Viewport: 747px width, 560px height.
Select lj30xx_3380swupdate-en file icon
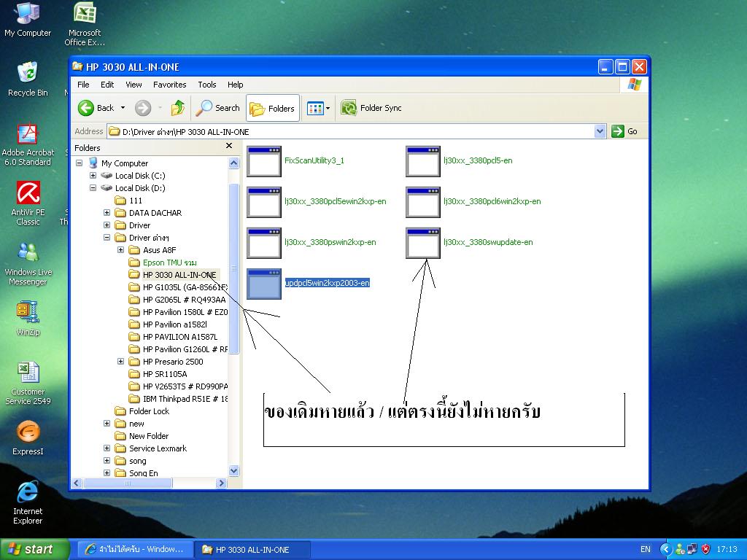(423, 244)
